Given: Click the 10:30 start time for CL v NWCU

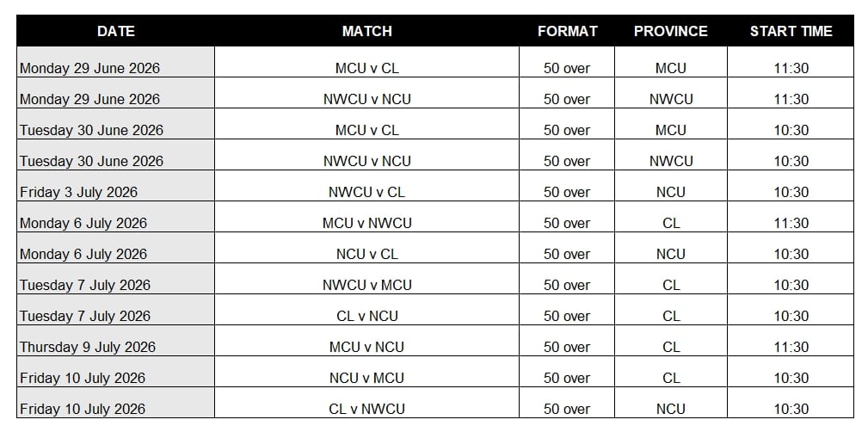Looking at the screenshot, I should coord(791,409).
